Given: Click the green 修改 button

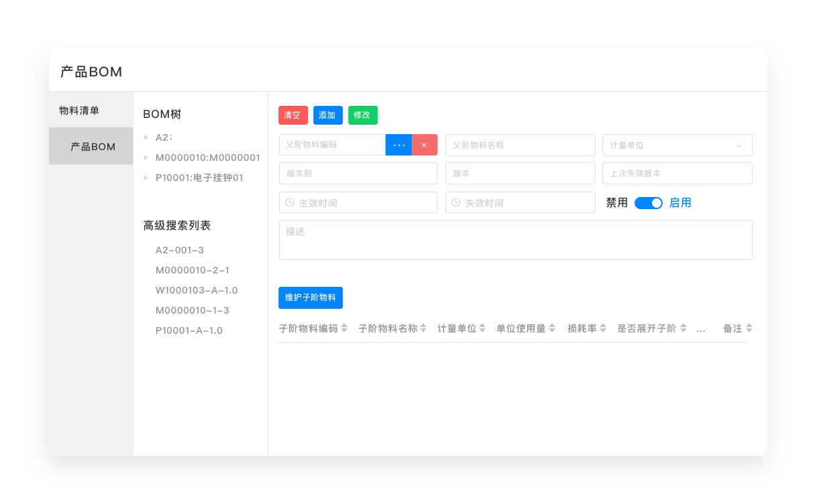Looking at the screenshot, I should pos(363,115).
